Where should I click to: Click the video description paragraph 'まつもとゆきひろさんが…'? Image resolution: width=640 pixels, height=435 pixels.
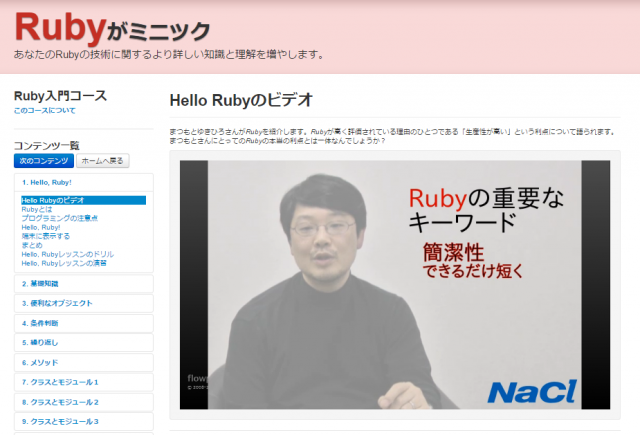(393, 136)
